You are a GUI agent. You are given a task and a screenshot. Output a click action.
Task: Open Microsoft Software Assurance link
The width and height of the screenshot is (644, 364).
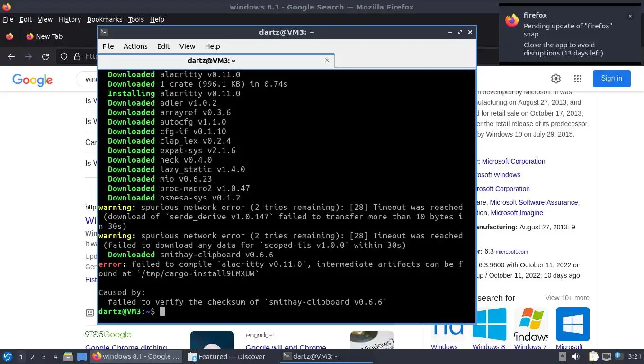(x=534, y=202)
